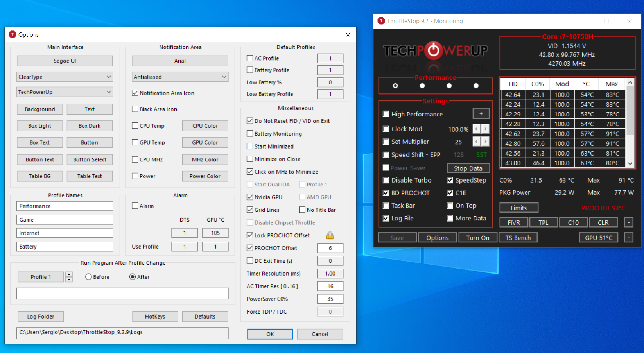This screenshot has height=353, width=644.
Task: Click the Options dialog title icon
Action: coord(13,34)
